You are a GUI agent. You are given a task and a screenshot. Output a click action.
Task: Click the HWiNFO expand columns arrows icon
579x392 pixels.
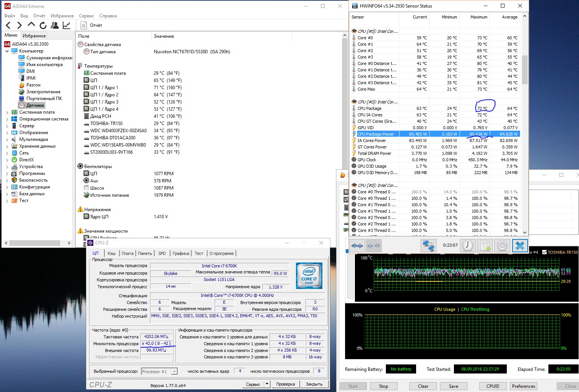tap(357, 245)
